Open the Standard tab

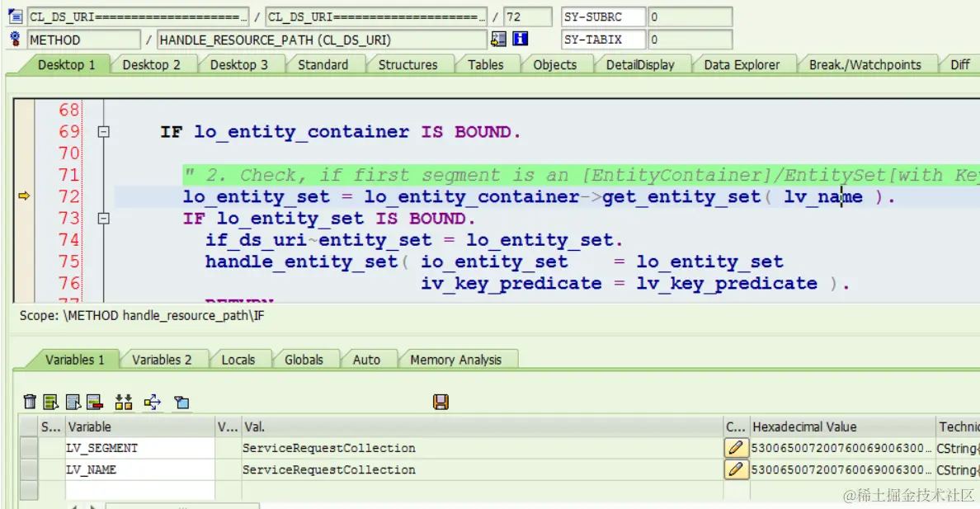pyautogui.click(x=323, y=65)
